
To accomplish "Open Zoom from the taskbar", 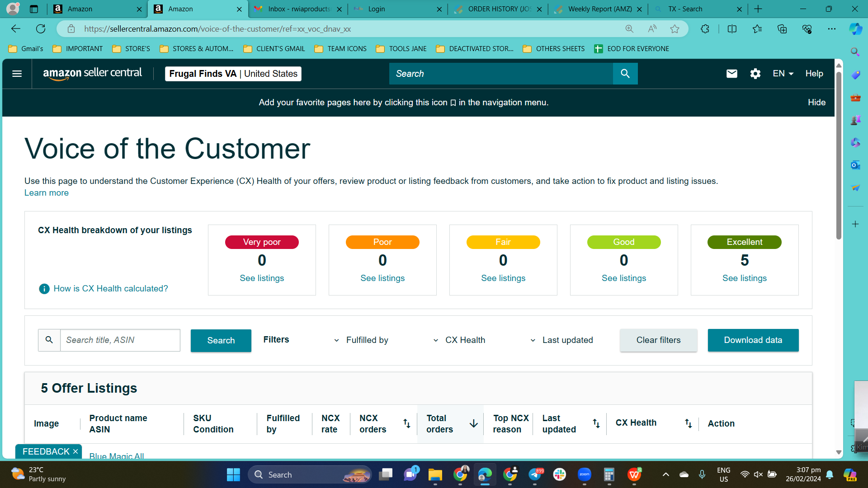I will tap(584, 474).
